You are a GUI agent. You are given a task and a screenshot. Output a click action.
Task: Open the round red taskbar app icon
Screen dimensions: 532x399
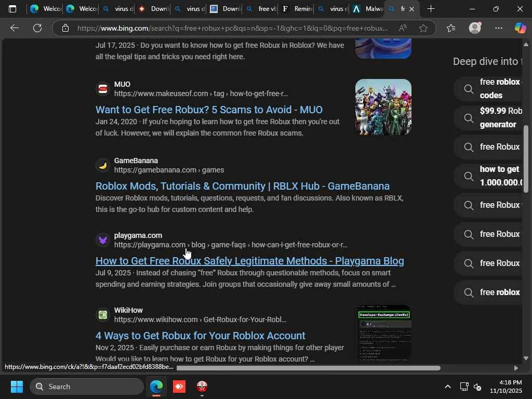202,387
